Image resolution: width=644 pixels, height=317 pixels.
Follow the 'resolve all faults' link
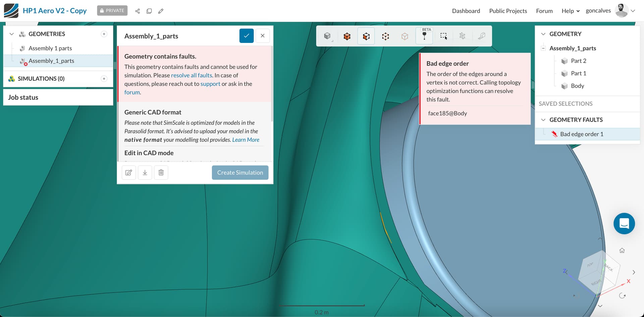pos(192,75)
